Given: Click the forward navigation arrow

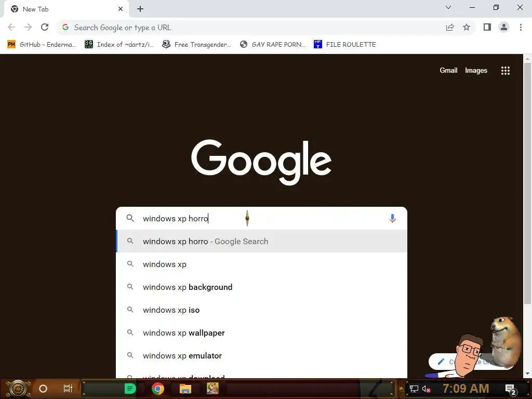Looking at the screenshot, I should click(x=28, y=27).
